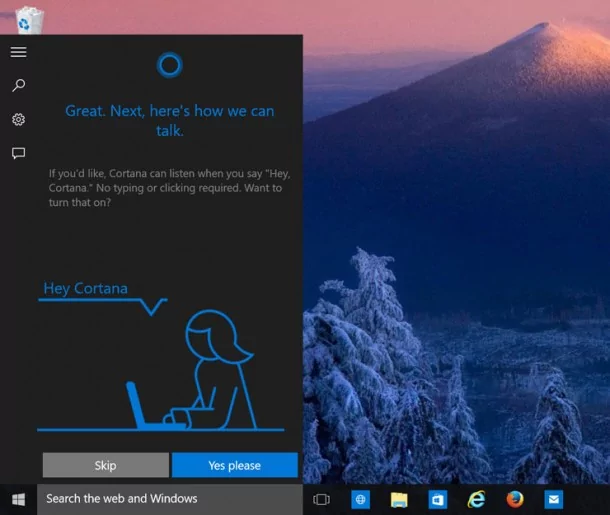Screen dimensions: 610x515
Task: Click the Search the web and Windows box
Action: pos(170,499)
